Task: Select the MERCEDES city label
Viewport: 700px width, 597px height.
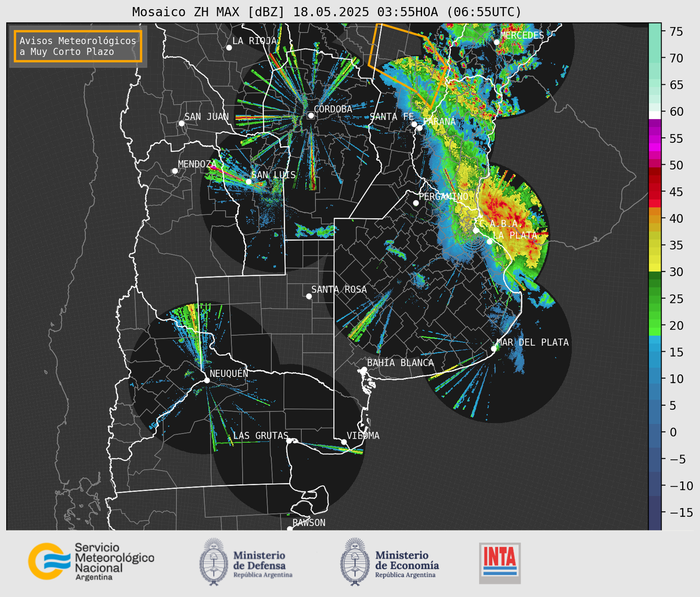Action: click(x=522, y=36)
